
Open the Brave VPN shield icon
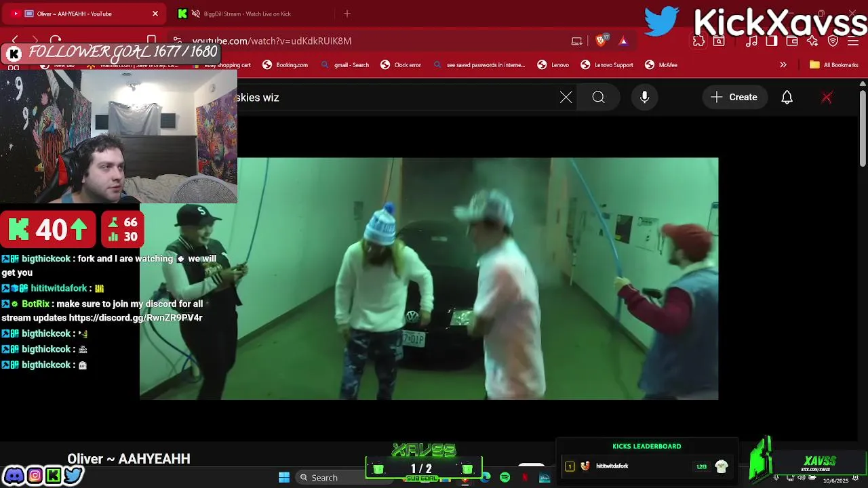point(833,41)
